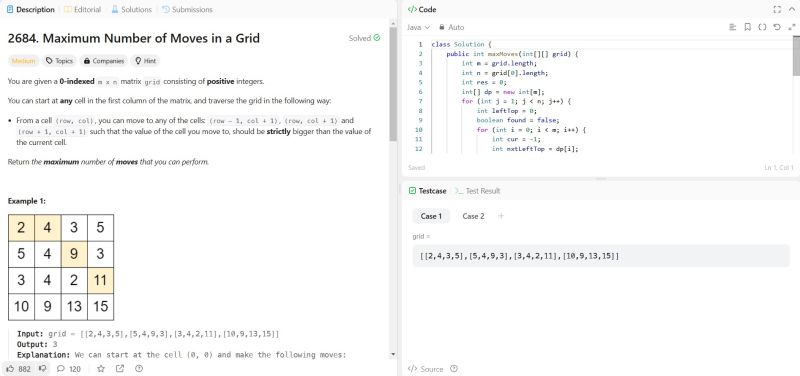Open the help question mark icon
Image resolution: width=800 pixels, height=376 pixels.
point(139,368)
